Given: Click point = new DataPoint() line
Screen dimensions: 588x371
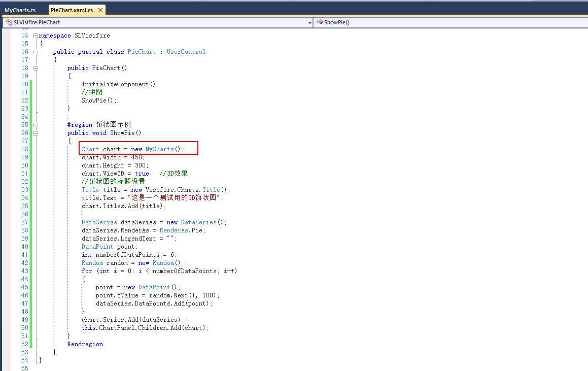Looking at the screenshot, I should click(x=138, y=287).
